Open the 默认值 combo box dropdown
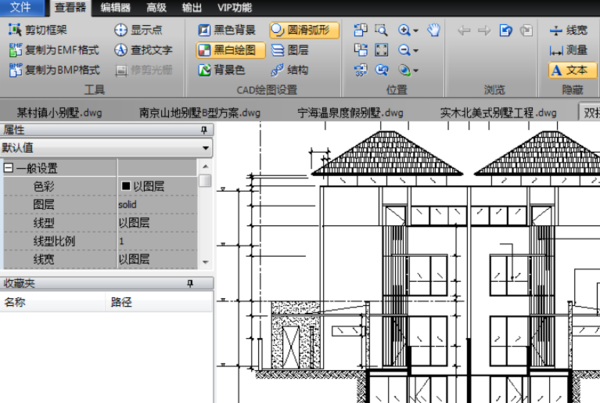Viewport: 600px width, 403px height. 205,148
